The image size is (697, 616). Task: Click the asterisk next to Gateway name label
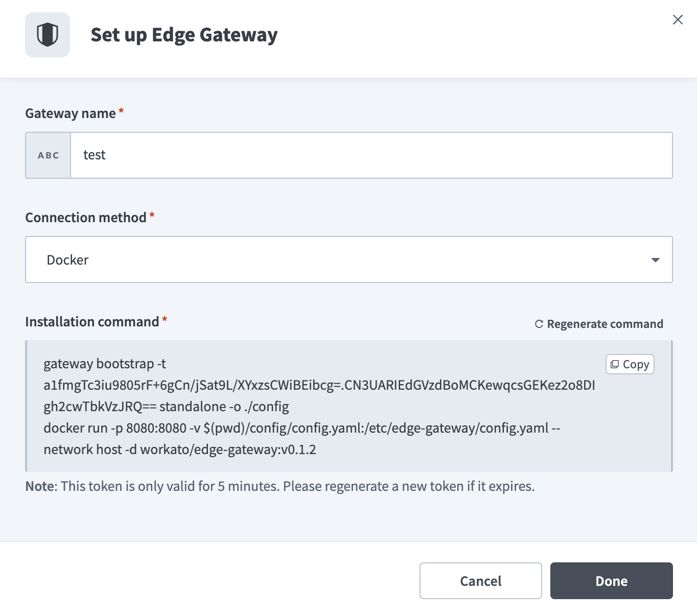tap(121, 110)
